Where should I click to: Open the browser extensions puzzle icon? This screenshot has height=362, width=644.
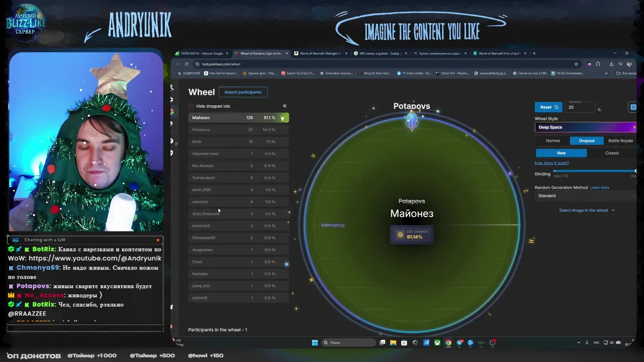point(598,64)
